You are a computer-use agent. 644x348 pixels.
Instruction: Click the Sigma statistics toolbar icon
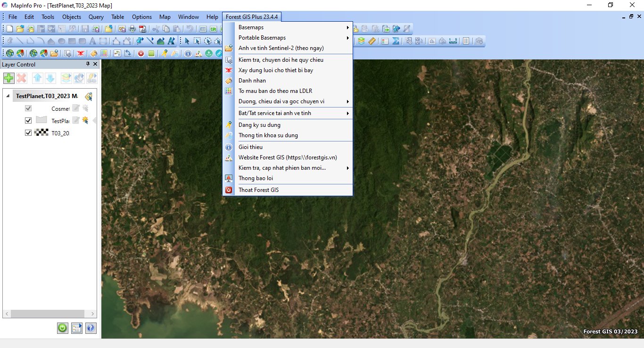396,41
